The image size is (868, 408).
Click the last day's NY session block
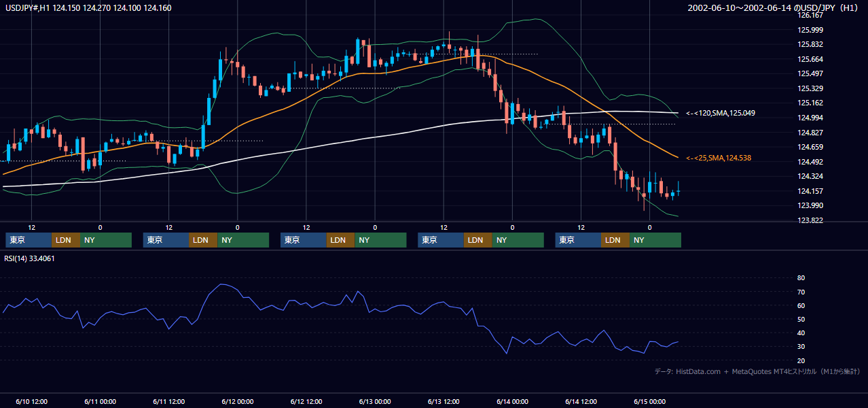pyautogui.click(x=655, y=240)
